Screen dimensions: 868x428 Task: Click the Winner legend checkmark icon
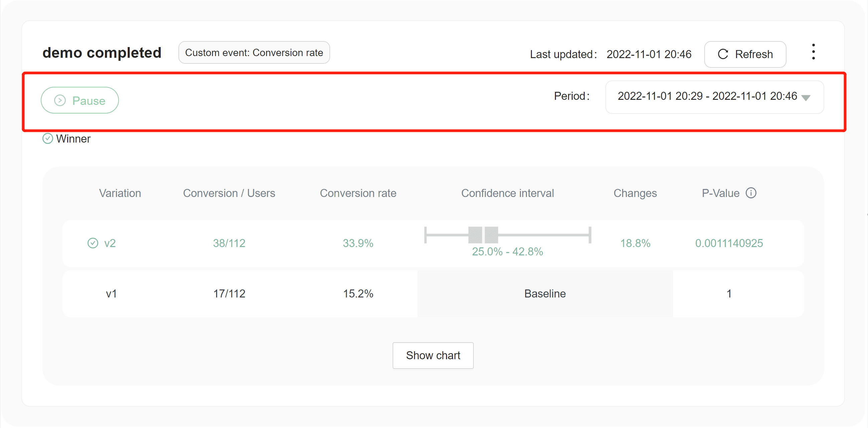click(x=47, y=139)
